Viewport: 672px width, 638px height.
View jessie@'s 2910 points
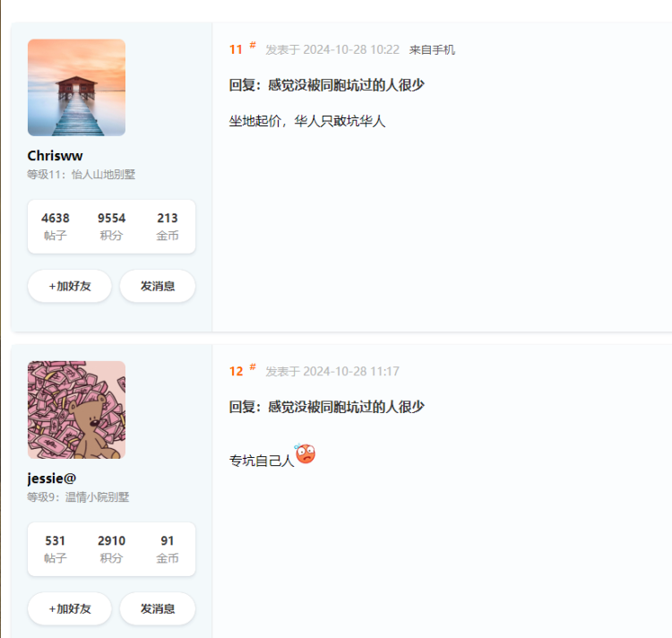[x=111, y=549]
